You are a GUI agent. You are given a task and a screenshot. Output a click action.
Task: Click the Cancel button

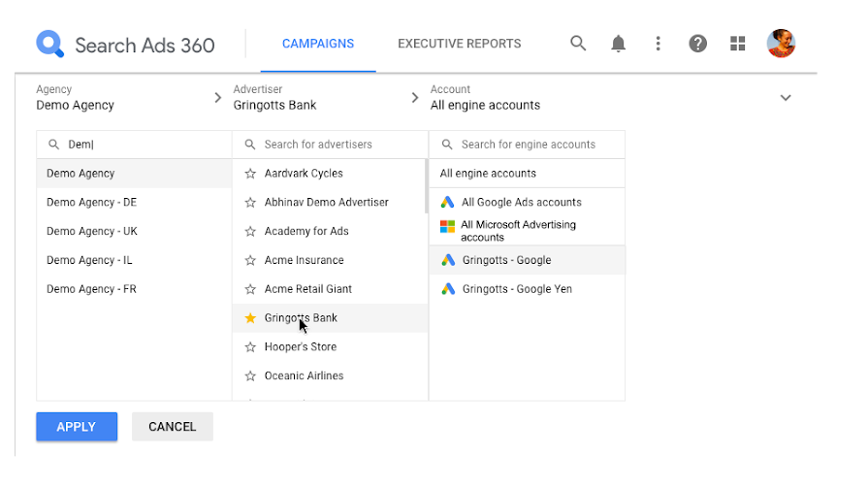pyautogui.click(x=173, y=427)
